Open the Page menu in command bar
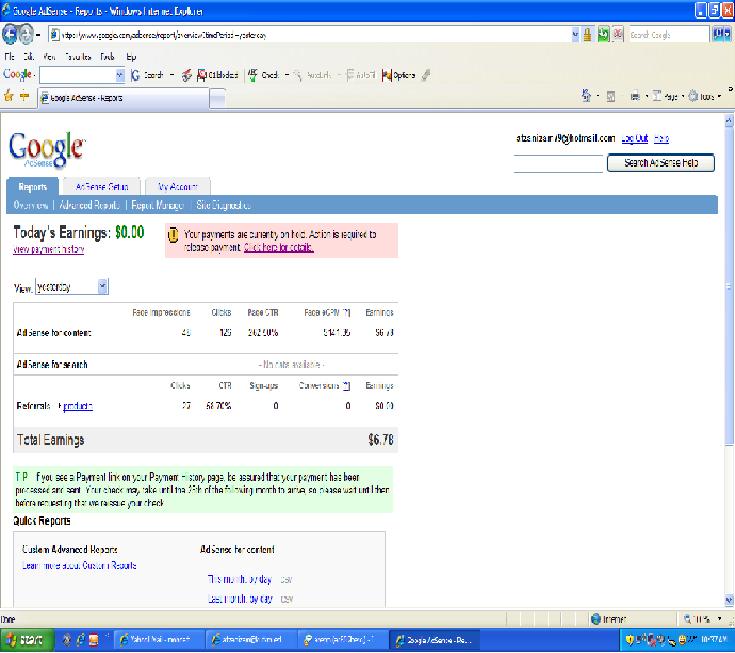Image resolution: width=735 pixels, height=653 pixels. [x=666, y=97]
